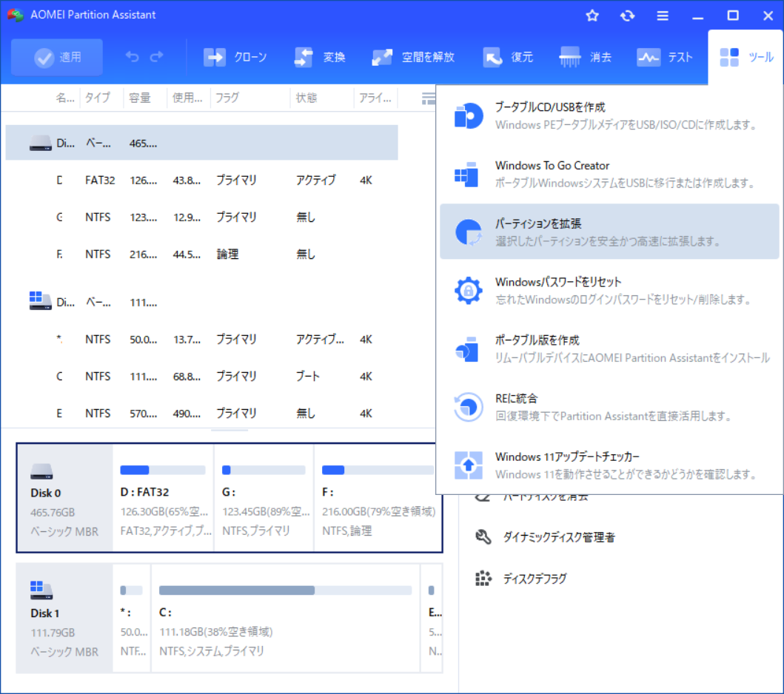Click the E partition block on Disk 1

[432, 618]
